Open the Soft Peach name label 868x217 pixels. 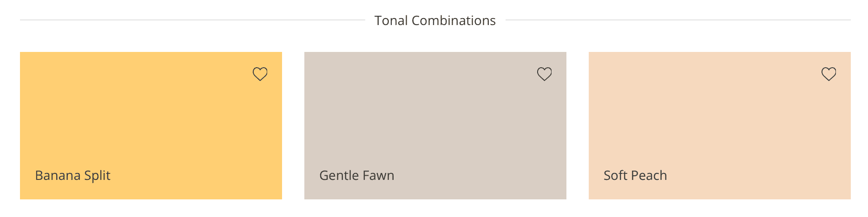tap(635, 175)
